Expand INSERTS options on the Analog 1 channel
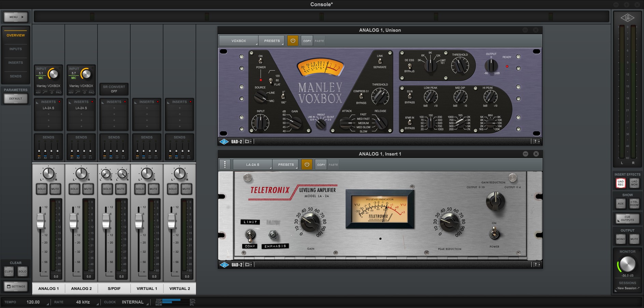Image resolution: width=644 pixels, height=308 pixels. (x=37, y=102)
